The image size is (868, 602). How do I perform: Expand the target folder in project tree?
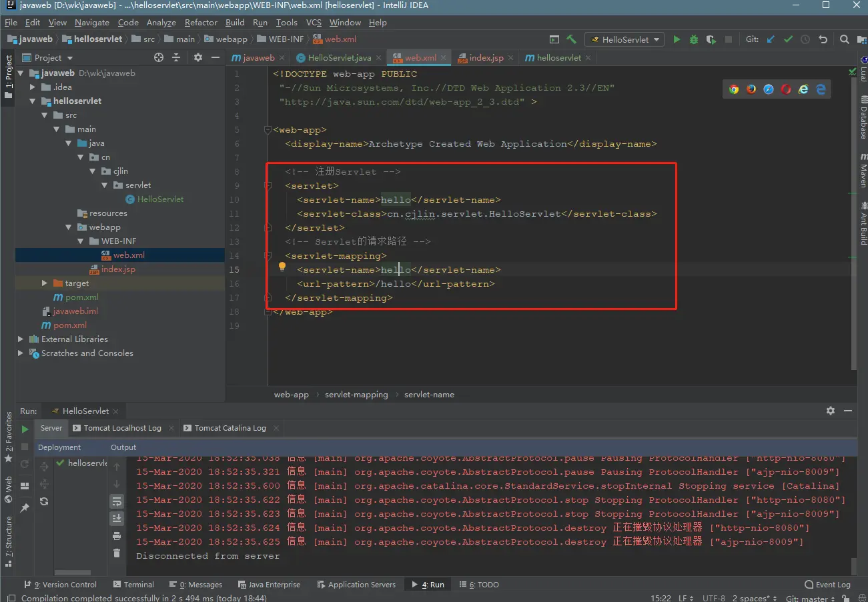(45, 283)
